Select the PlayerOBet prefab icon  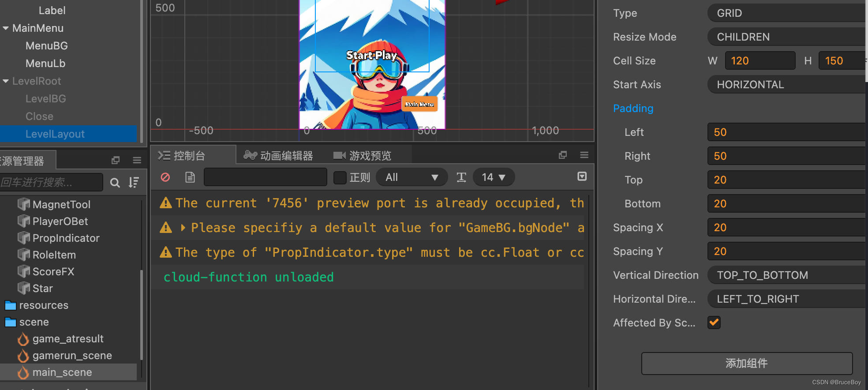click(x=23, y=221)
